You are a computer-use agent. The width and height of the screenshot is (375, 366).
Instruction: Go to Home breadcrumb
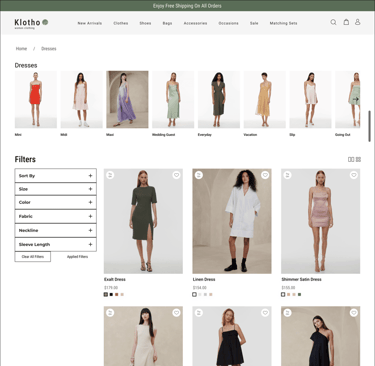(21, 49)
